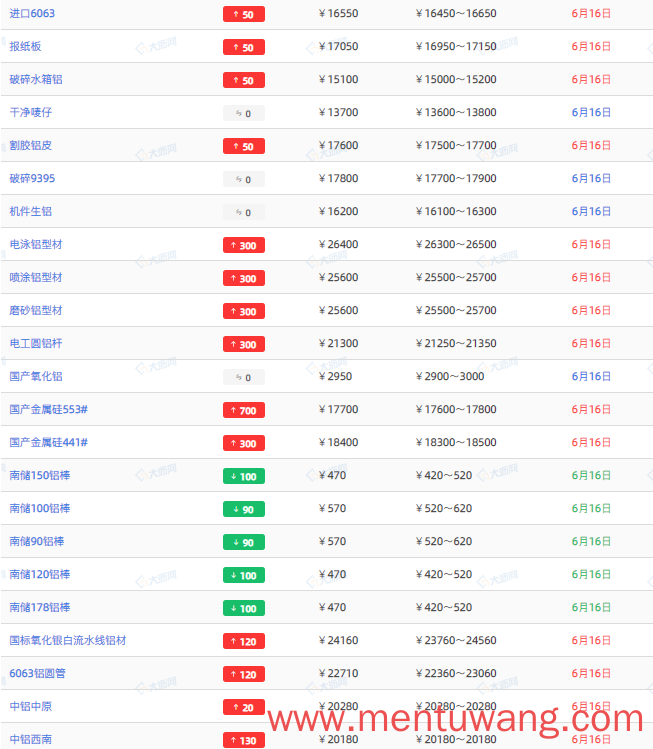653x749 pixels.
Task: Click the red up-120 badge for 国标氧化银白流水线铝材
Action: point(244,641)
